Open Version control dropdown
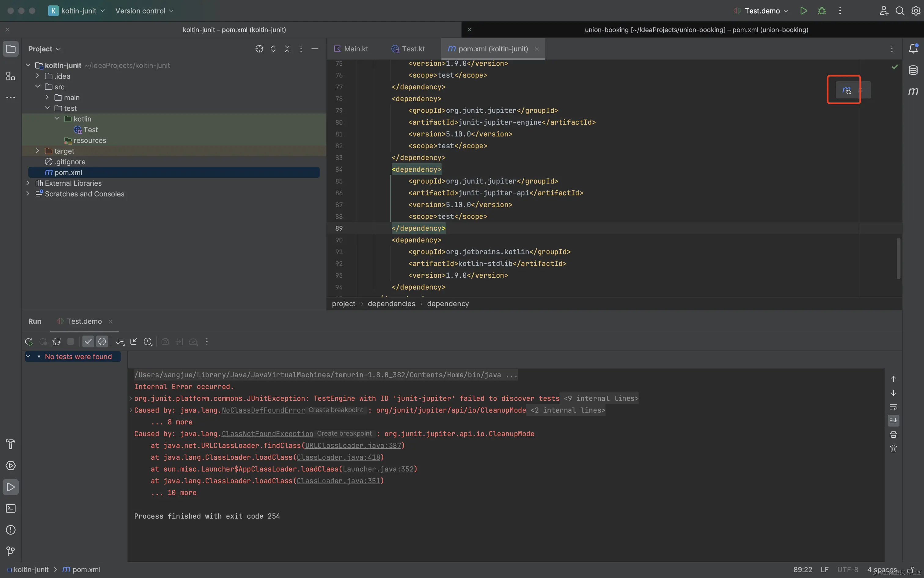Screen dimensions: 924x578 [144, 11]
